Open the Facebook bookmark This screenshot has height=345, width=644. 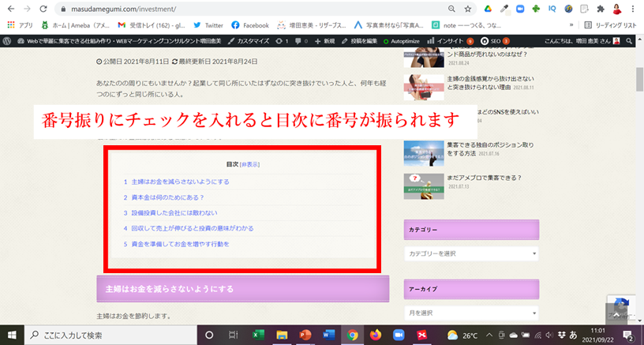(x=250, y=25)
